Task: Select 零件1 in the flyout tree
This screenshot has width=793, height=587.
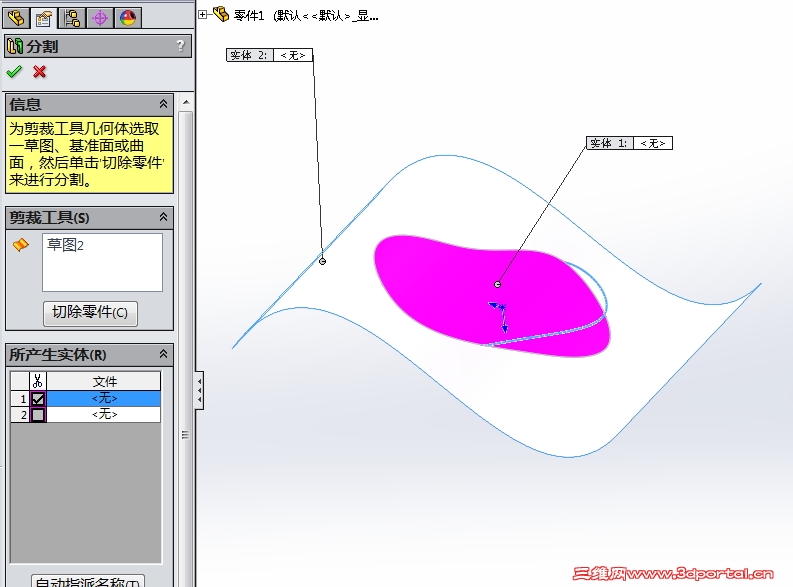Action: coord(248,16)
